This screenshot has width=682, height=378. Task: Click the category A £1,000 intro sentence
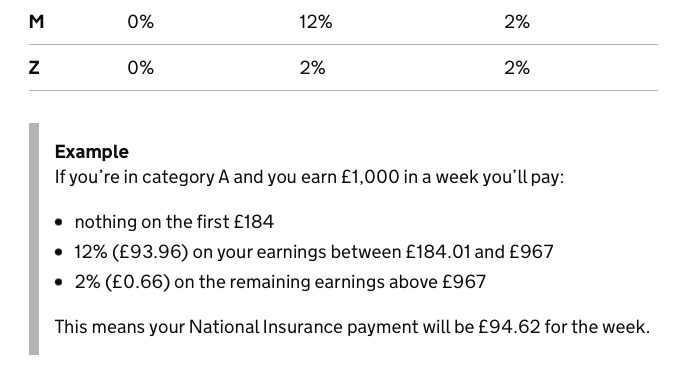click(309, 177)
